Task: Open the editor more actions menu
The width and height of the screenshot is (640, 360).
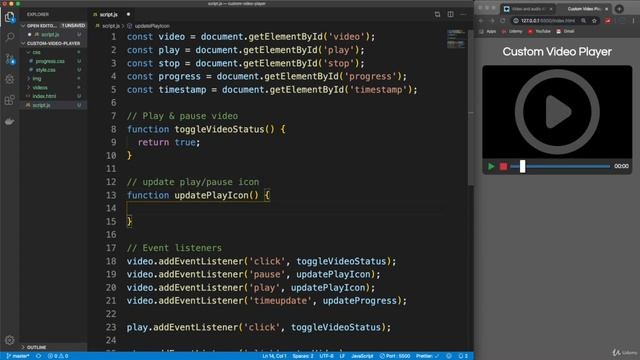Action: click(x=463, y=14)
